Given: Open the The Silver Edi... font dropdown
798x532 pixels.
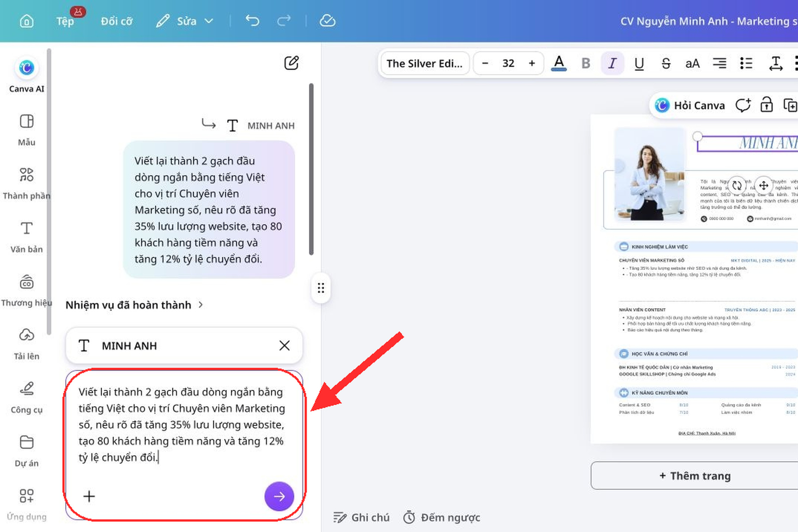Looking at the screenshot, I should (x=424, y=63).
